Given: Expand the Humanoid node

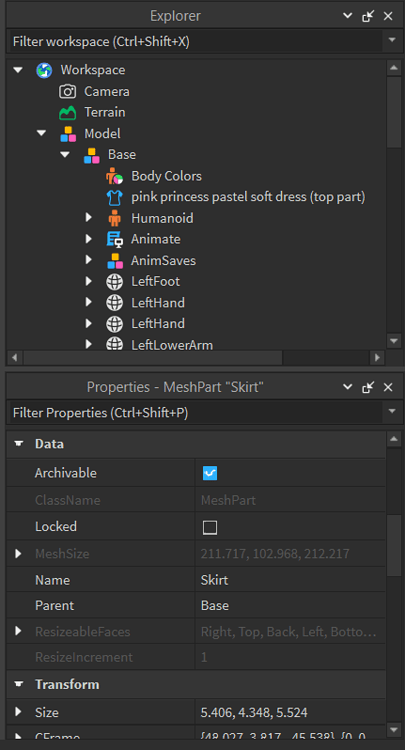Looking at the screenshot, I should (88, 218).
